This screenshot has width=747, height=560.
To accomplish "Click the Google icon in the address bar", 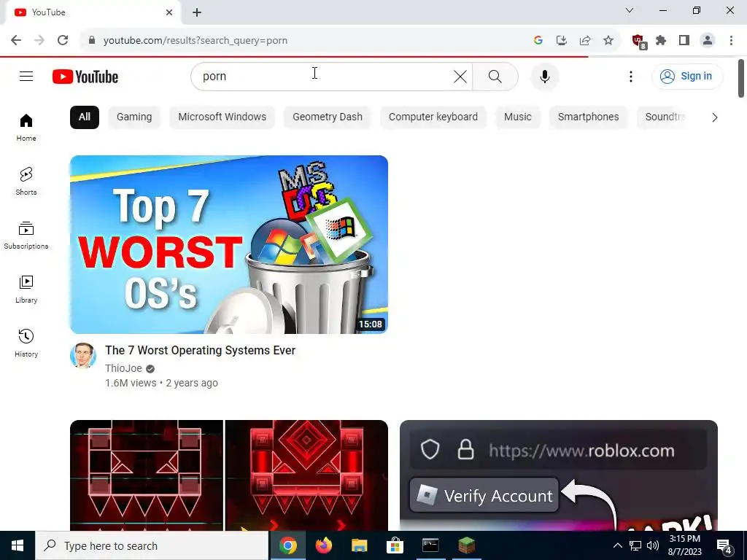I will [x=538, y=41].
